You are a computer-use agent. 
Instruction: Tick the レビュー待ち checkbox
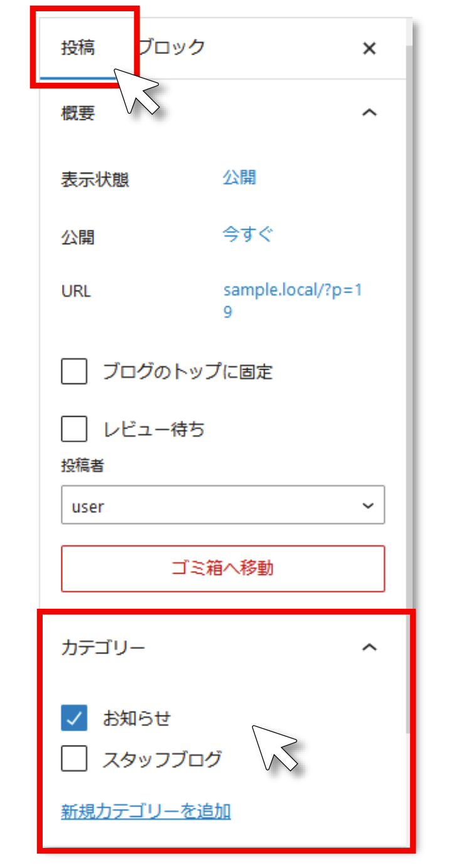[x=74, y=430]
